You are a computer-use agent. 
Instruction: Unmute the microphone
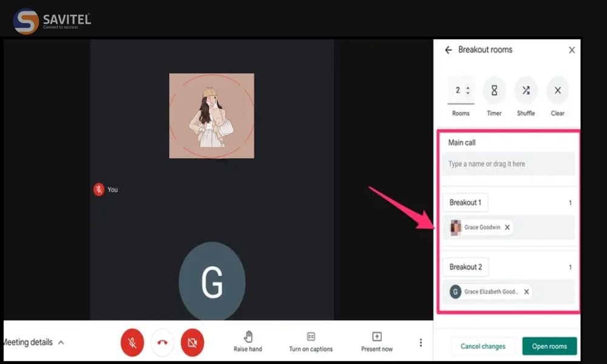(132, 342)
